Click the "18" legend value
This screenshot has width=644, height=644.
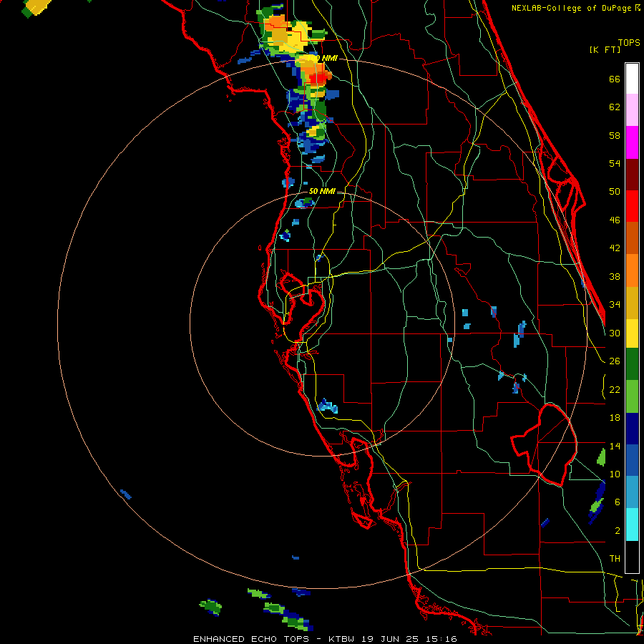coord(615,418)
